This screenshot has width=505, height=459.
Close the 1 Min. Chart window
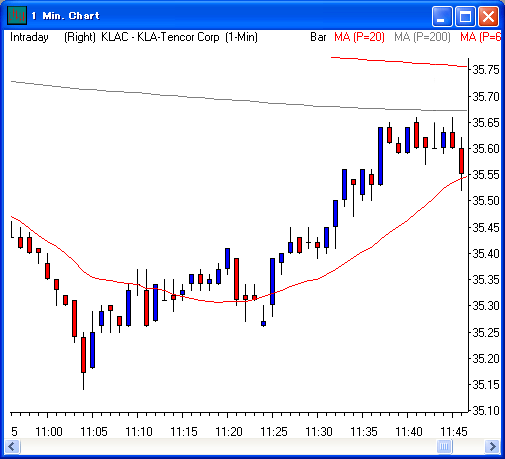coord(488,16)
